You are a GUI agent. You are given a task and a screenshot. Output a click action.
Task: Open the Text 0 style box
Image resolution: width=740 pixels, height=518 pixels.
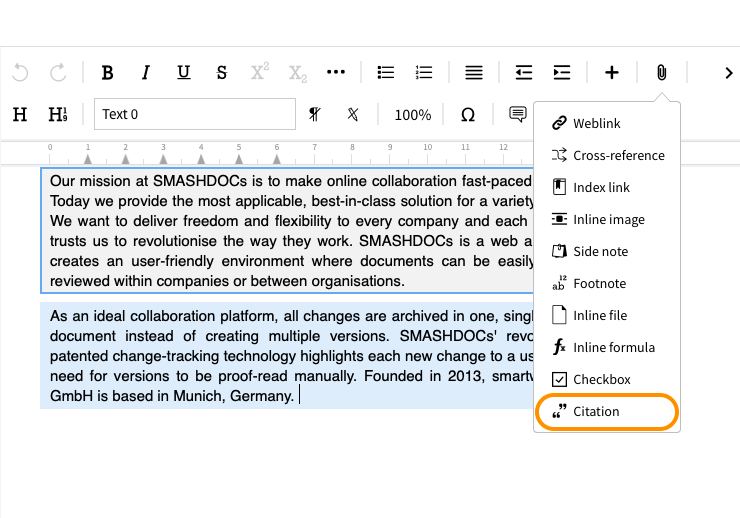195,114
